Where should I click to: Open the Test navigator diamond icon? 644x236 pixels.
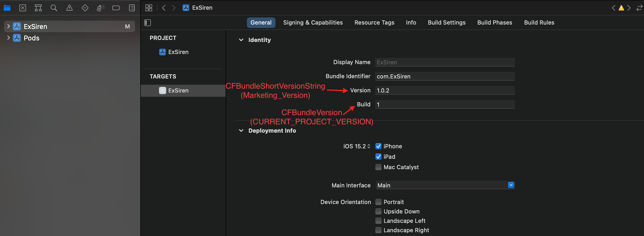85,8
